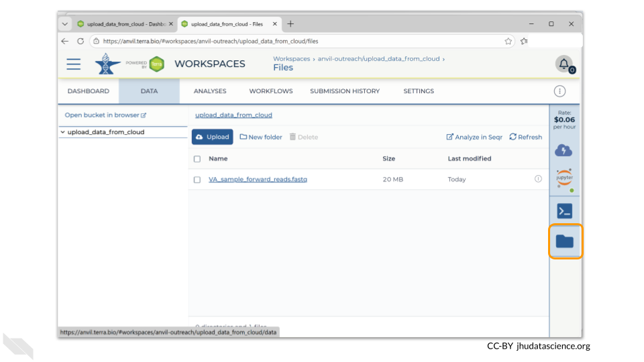644x362 pixels.
Task: Open the file browser folder icon
Action: 565,241
